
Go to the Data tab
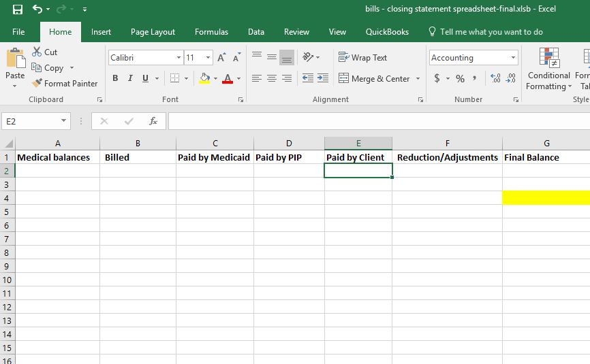256,32
